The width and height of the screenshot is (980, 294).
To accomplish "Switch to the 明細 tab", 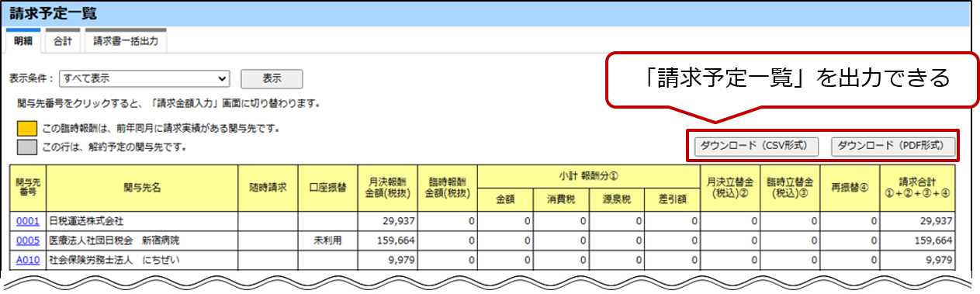I will [x=23, y=40].
